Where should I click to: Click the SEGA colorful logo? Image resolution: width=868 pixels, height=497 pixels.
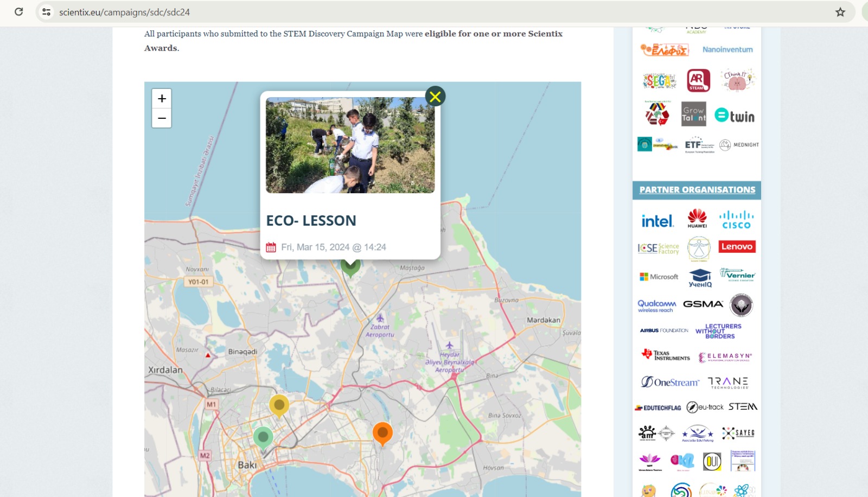[659, 81]
